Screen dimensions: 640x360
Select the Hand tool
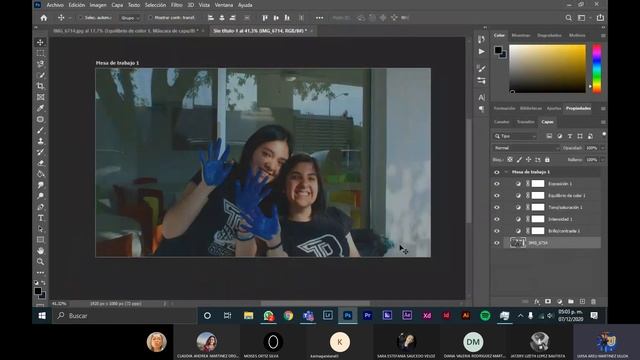point(40,251)
